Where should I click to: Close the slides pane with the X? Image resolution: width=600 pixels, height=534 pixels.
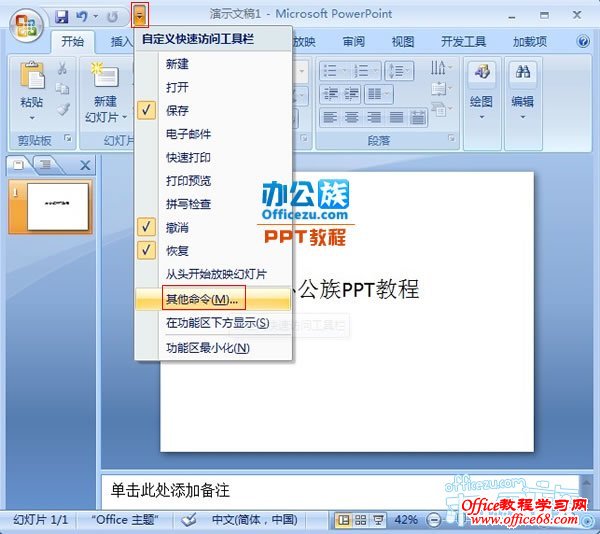click(x=85, y=165)
